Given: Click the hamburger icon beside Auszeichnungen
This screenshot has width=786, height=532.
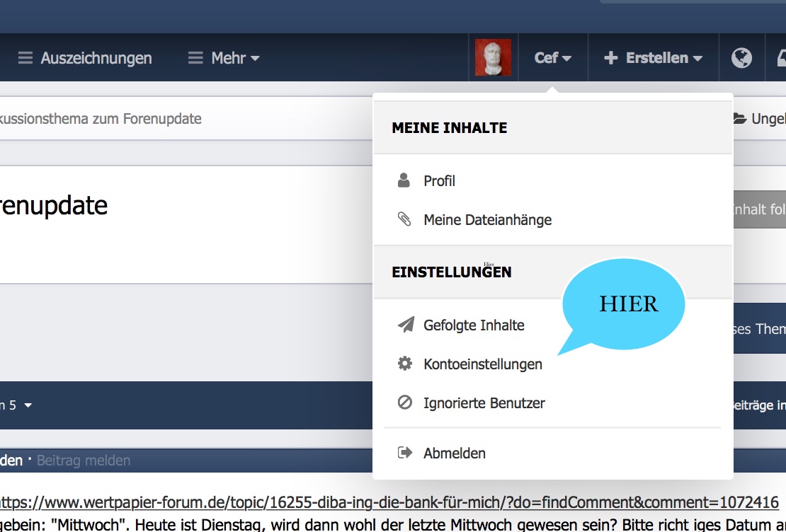Looking at the screenshot, I should (25, 58).
